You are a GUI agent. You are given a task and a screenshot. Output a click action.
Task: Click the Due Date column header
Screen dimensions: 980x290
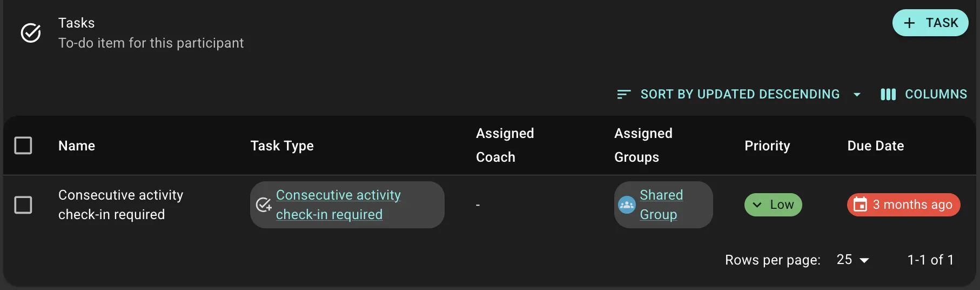coord(875,146)
